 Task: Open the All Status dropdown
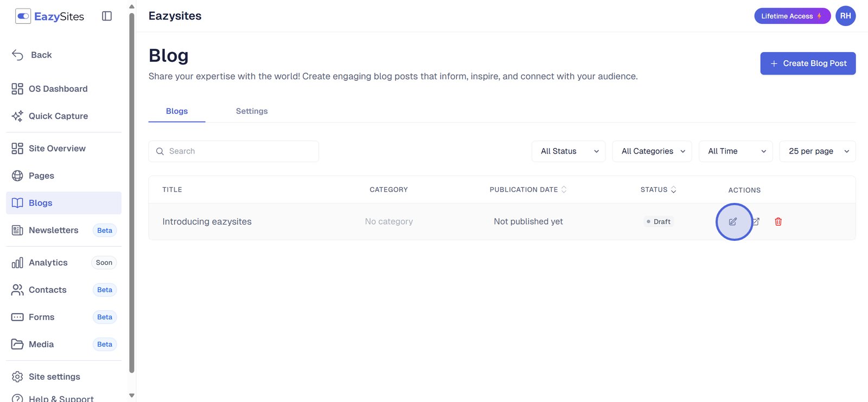(x=569, y=151)
